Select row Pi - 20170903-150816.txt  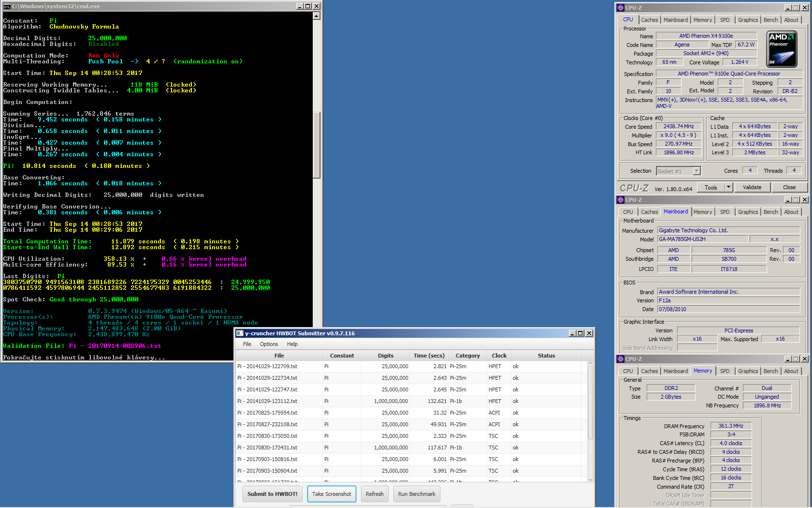411,459
